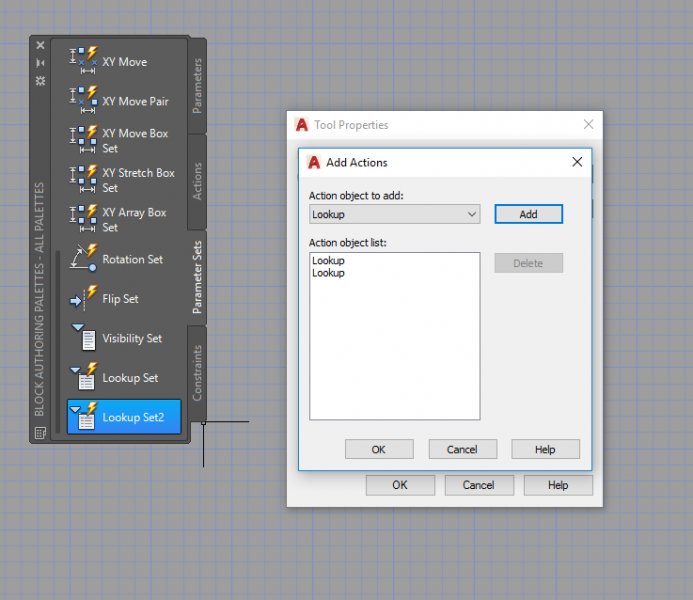This screenshot has height=600, width=693.
Task: Select the Flip Set tool icon
Action: (84, 297)
